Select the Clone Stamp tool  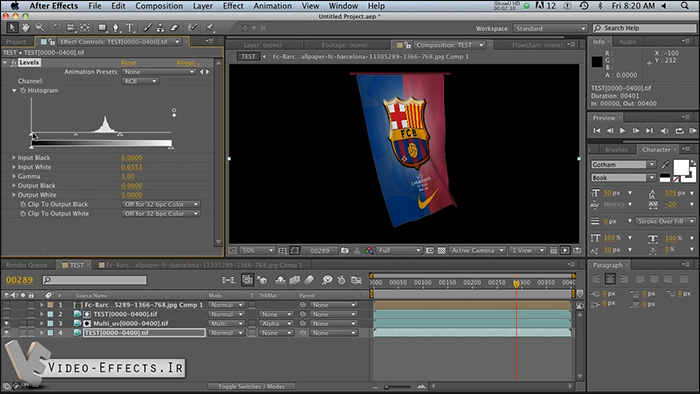click(x=160, y=28)
